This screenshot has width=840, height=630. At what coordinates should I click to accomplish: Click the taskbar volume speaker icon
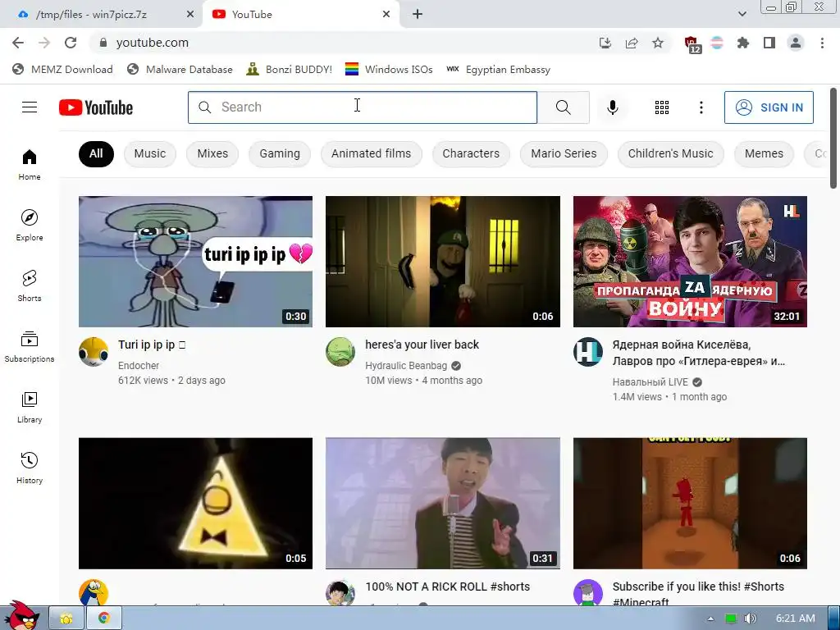click(x=750, y=619)
